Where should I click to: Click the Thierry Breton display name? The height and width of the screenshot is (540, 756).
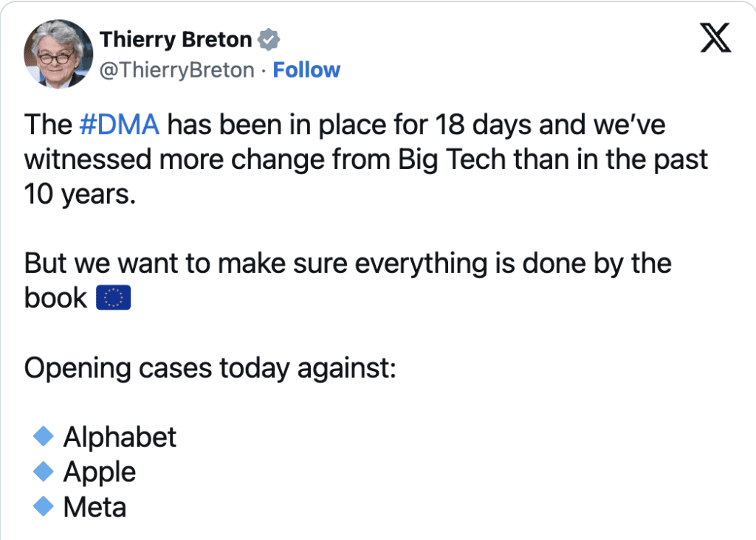tap(176, 40)
